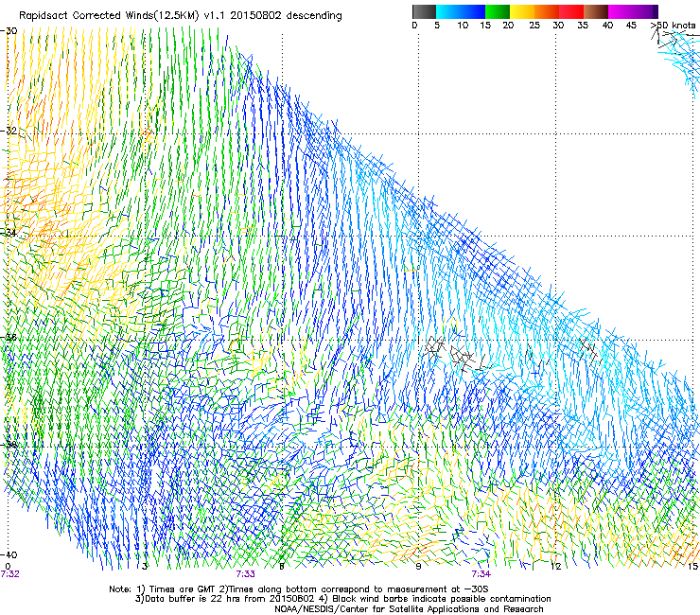Click color scale label 25
This screenshot has height=615, width=700.
coord(534,26)
